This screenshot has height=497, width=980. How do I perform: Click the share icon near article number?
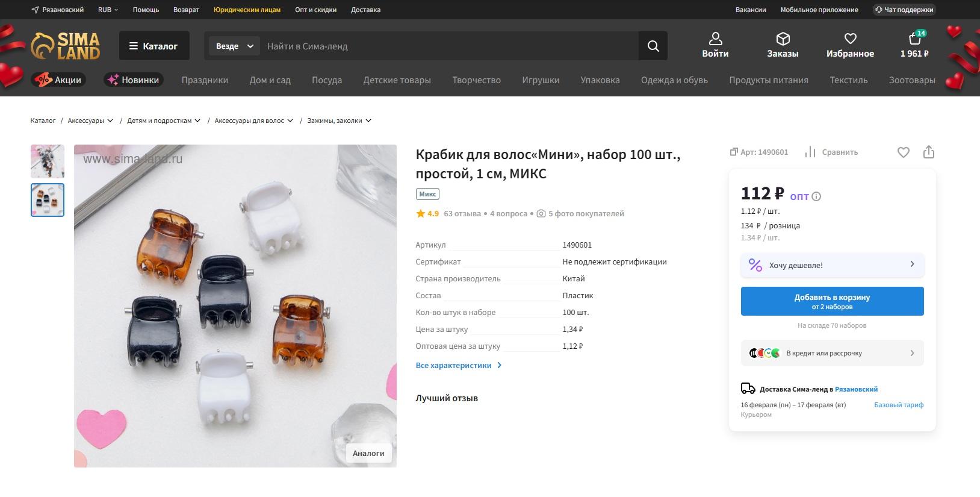[x=928, y=152]
